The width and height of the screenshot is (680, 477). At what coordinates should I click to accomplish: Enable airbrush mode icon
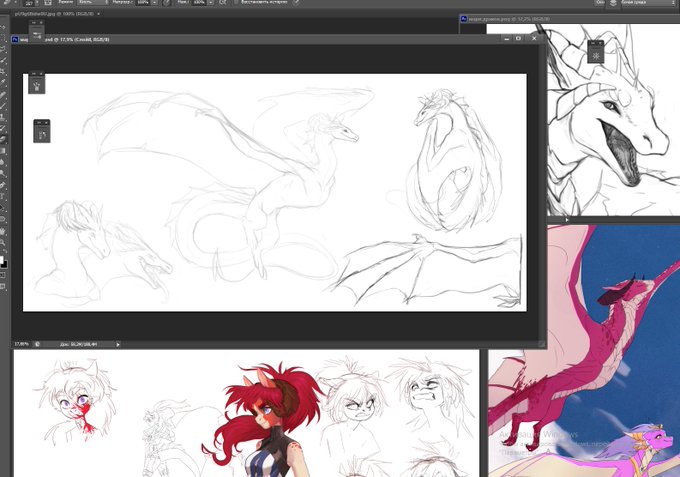coord(222,2)
